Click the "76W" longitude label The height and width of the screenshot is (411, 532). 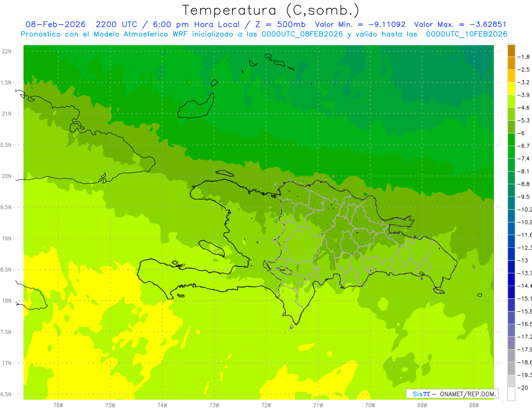(58, 405)
